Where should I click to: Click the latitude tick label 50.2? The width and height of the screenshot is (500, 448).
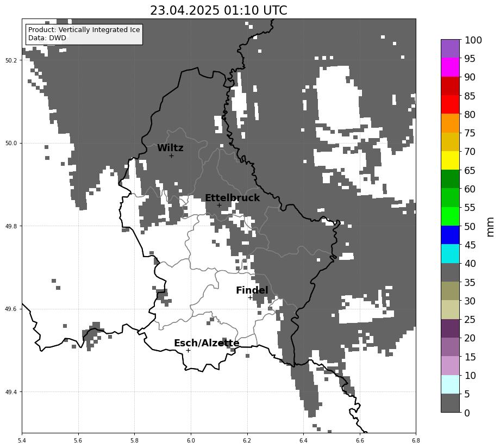click(11, 60)
